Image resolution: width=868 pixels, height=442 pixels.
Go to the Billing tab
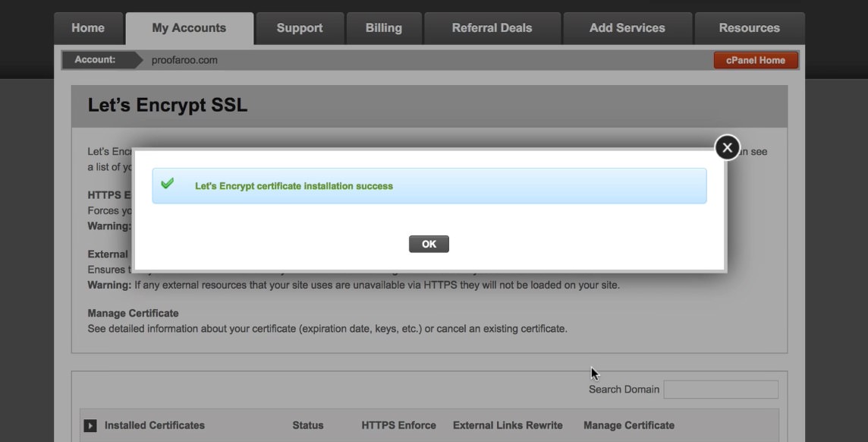tap(384, 28)
